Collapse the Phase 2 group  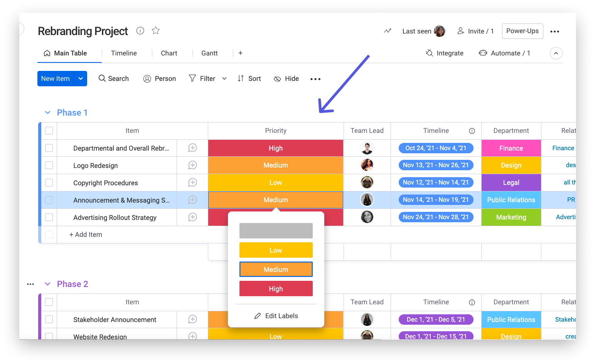pos(48,284)
